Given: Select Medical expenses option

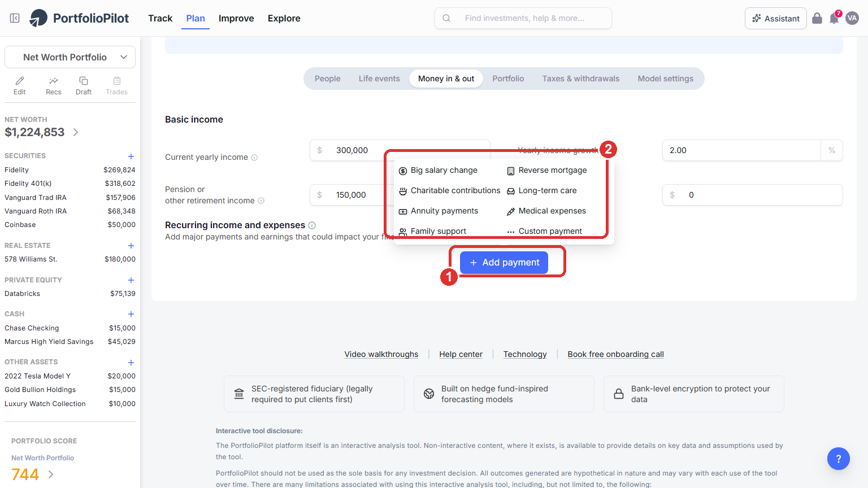Looking at the screenshot, I should (x=546, y=211).
